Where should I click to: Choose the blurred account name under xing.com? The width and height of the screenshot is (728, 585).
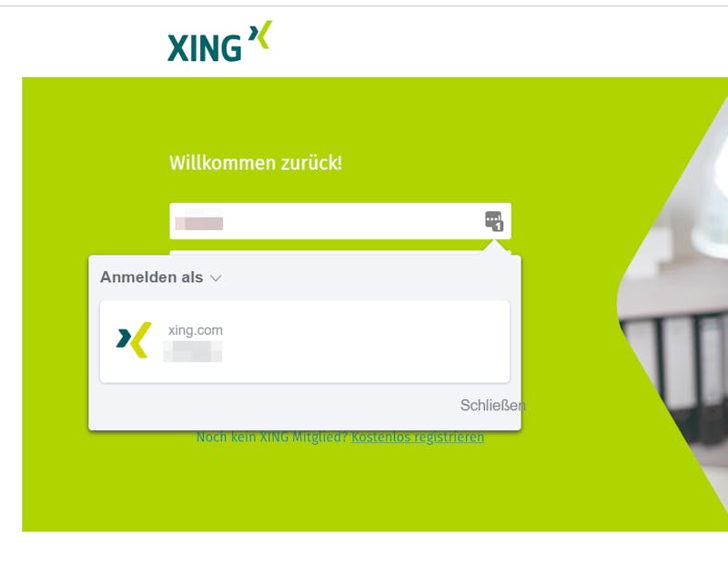point(193,351)
